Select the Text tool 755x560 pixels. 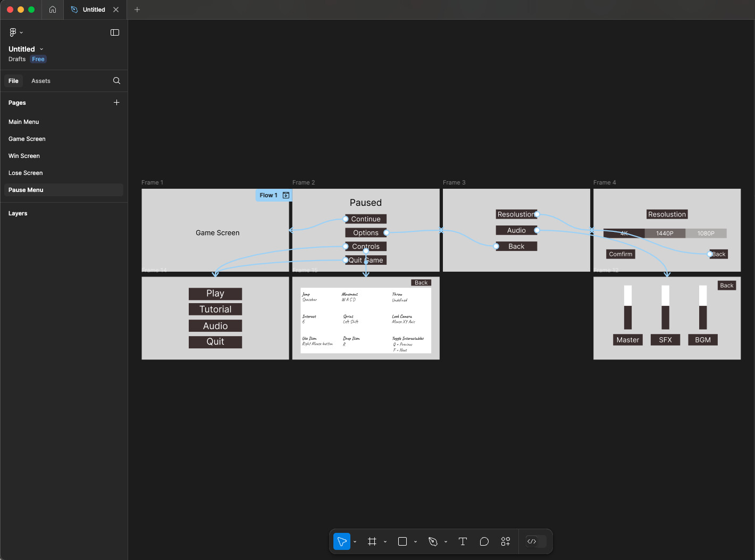463,541
